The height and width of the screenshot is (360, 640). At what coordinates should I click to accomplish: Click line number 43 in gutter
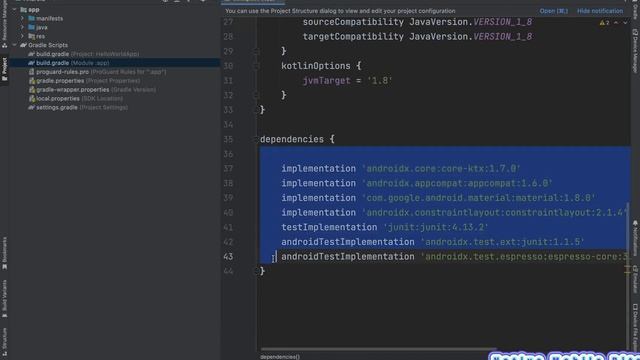click(228, 257)
